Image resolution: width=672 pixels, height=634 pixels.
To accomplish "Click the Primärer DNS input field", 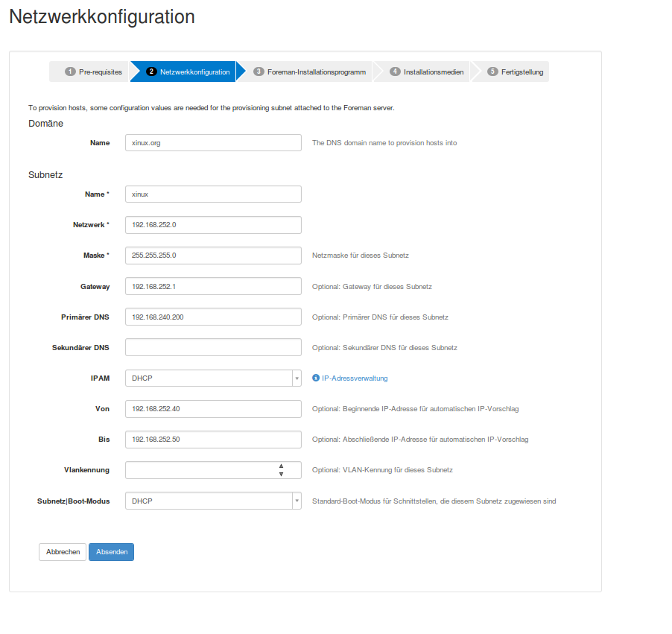I will 213,317.
